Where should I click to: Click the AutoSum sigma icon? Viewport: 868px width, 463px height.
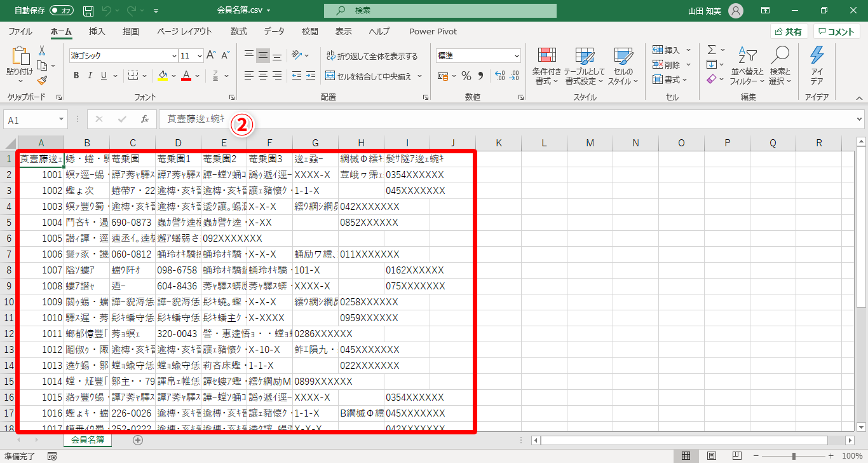[x=712, y=50]
